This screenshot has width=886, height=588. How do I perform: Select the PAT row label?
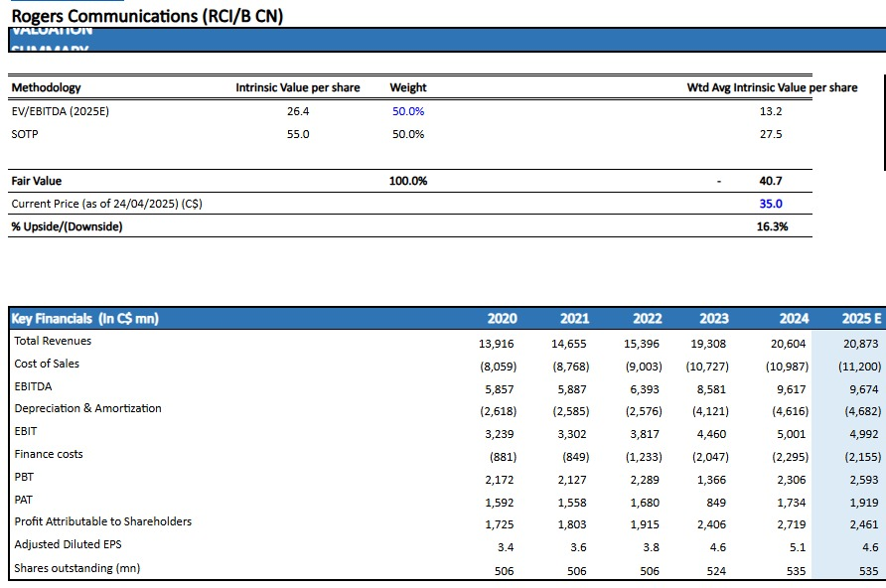coord(23,500)
